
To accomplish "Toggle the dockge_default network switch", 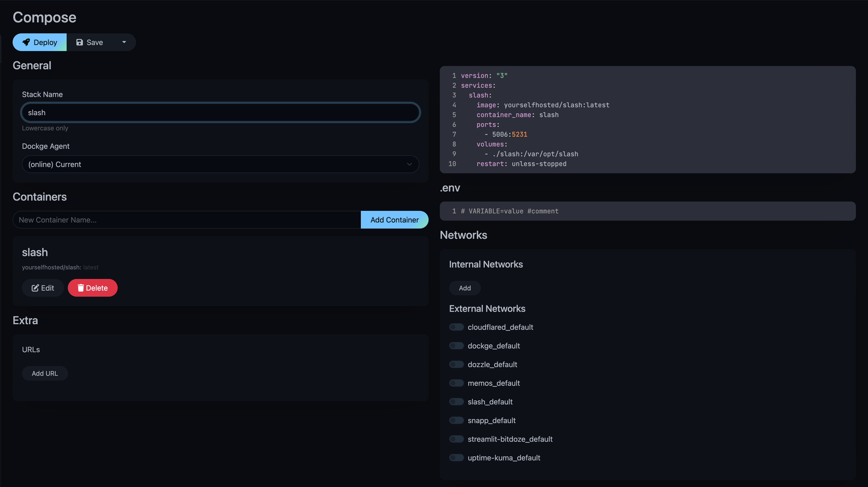I will click(x=456, y=346).
